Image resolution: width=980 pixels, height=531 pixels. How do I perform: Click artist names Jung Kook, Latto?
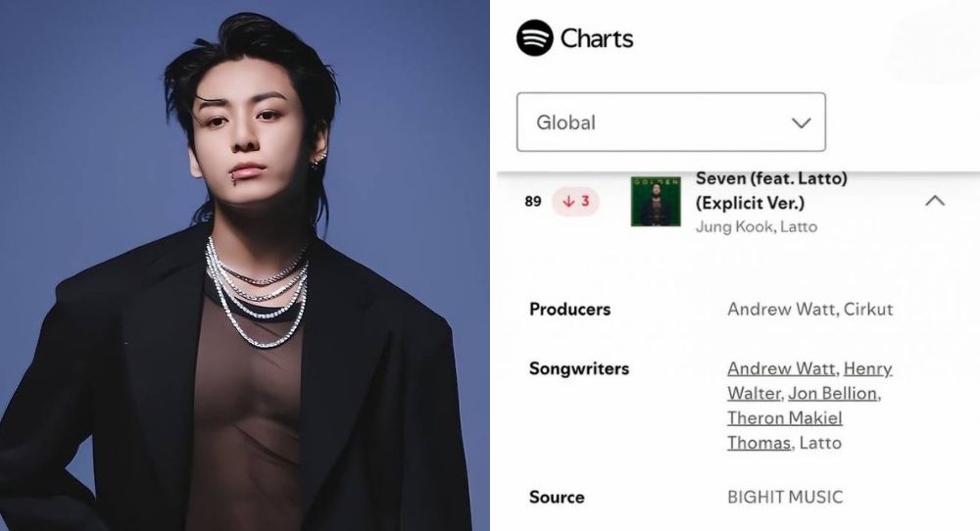757,226
